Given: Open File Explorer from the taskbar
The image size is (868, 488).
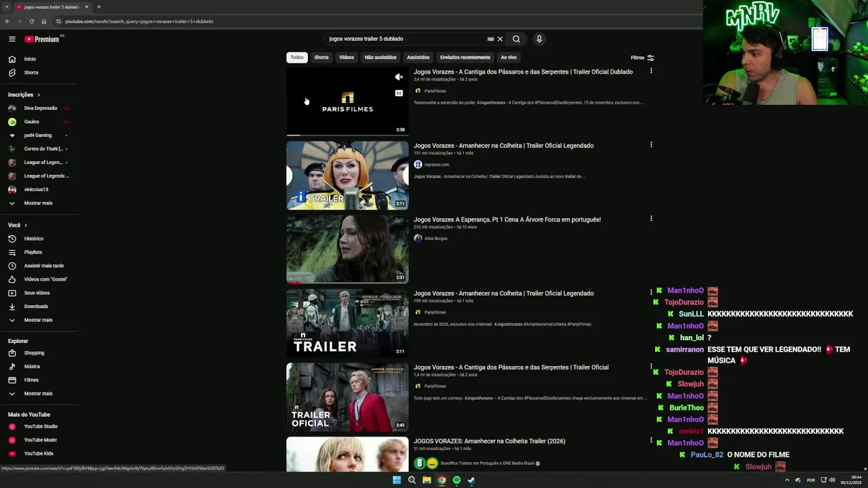Looking at the screenshot, I should coord(427,480).
